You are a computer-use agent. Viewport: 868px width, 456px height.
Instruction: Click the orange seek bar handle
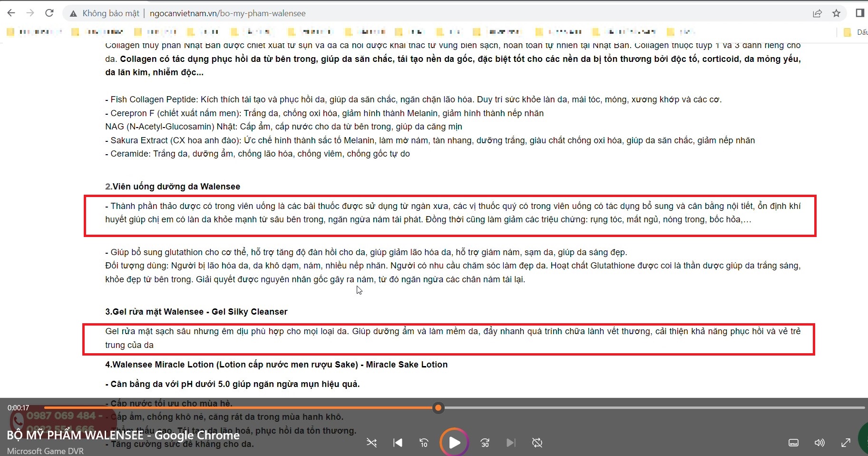pyautogui.click(x=439, y=407)
